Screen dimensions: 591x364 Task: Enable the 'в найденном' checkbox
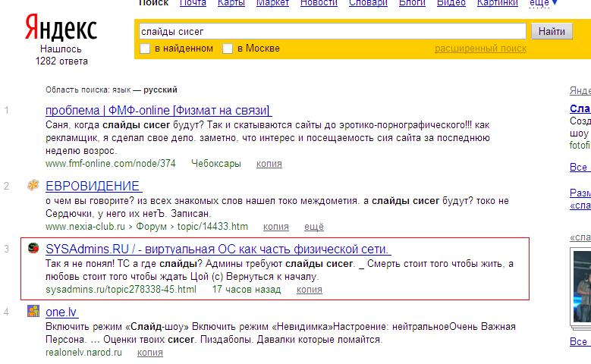145,49
